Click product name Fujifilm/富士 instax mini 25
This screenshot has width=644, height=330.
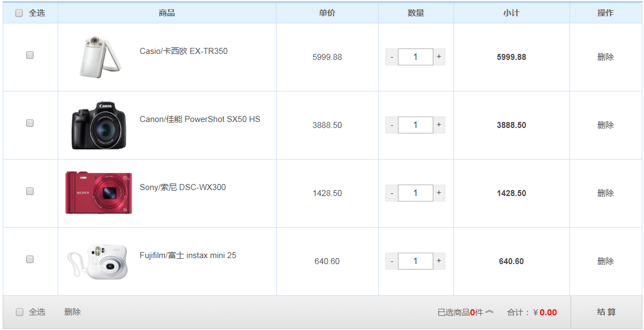pyautogui.click(x=188, y=255)
